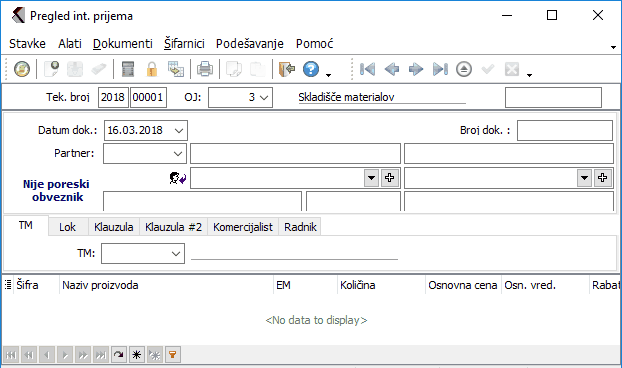
Task: Open the TM dropdown list
Action: pos(176,254)
